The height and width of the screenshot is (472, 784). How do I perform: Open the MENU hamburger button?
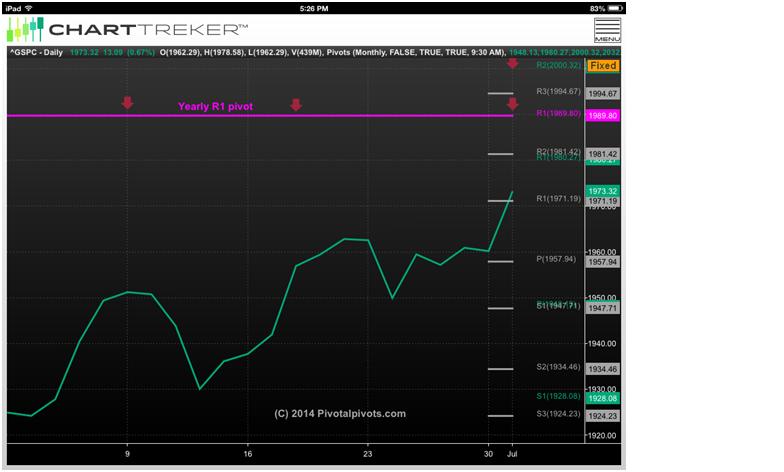click(x=607, y=30)
